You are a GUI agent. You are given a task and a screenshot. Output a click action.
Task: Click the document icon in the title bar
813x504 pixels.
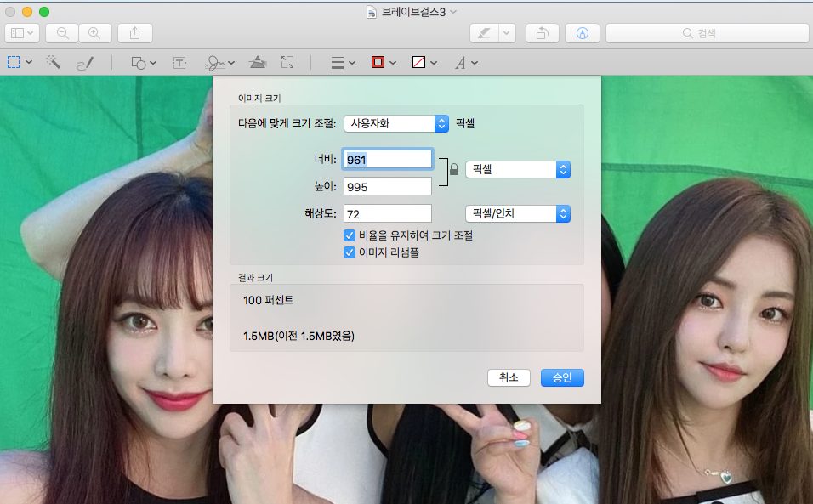point(372,11)
